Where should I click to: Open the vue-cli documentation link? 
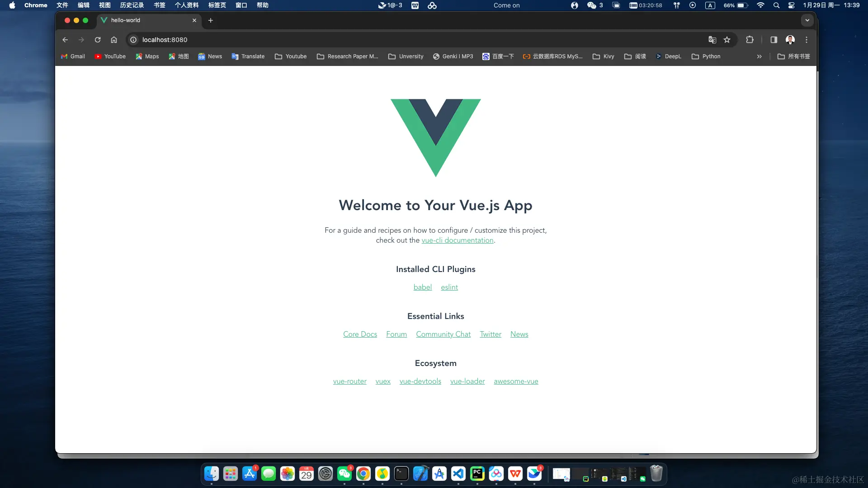458,240
